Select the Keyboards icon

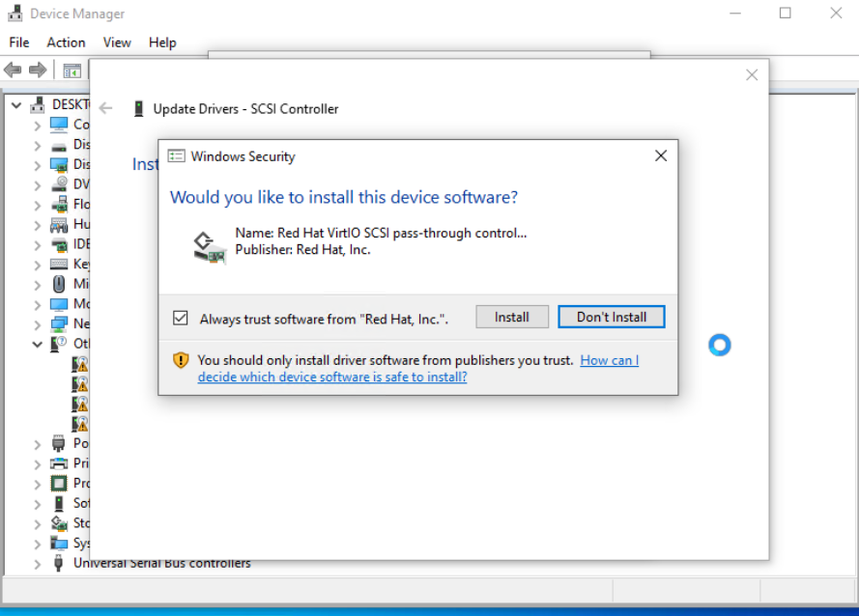click(x=59, y=264)
